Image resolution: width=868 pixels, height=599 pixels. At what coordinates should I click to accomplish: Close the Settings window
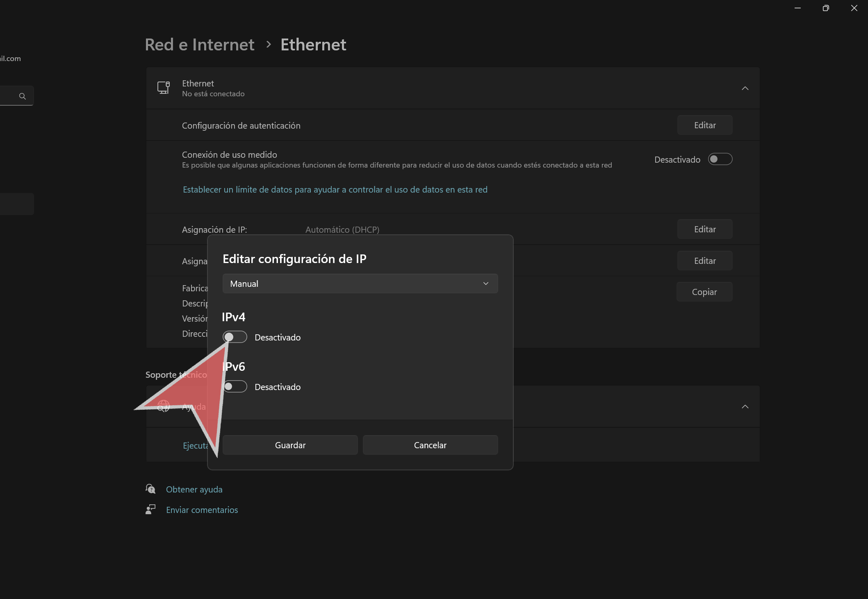854,8
